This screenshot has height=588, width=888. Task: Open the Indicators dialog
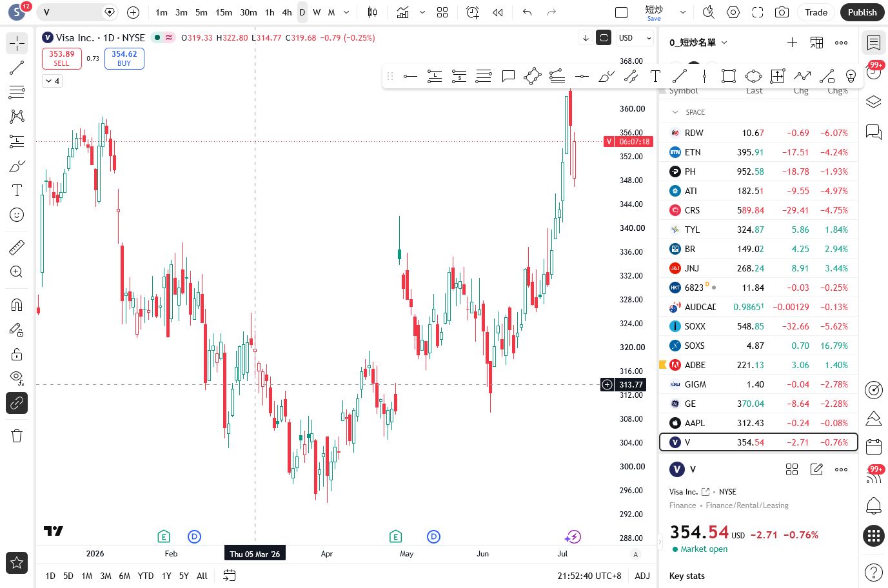403,12
